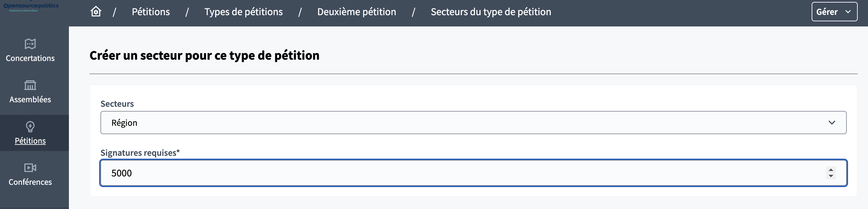Expand the Secteurs dropdown showing Région
This screenshot has width=868, height=209.
473,123
